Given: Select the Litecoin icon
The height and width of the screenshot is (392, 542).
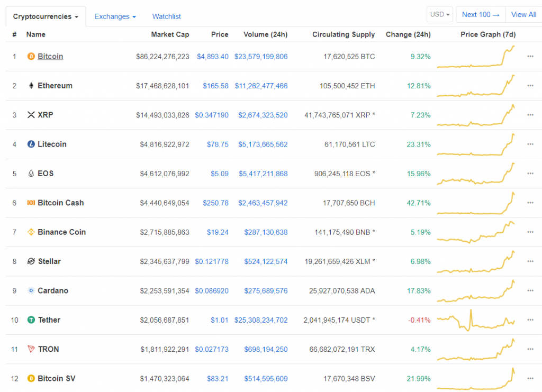Looking at the screenshot, I should tap(30, 144).
